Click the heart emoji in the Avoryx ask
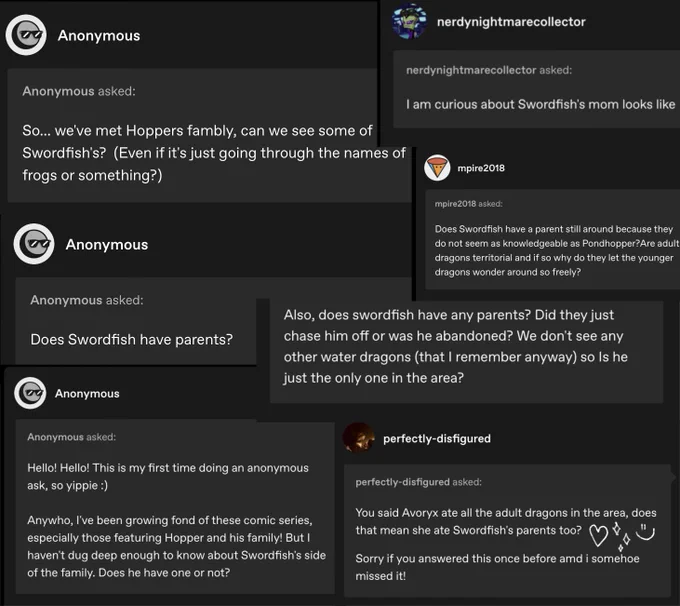This screenshot has height=606, width=680. (598, 535)
